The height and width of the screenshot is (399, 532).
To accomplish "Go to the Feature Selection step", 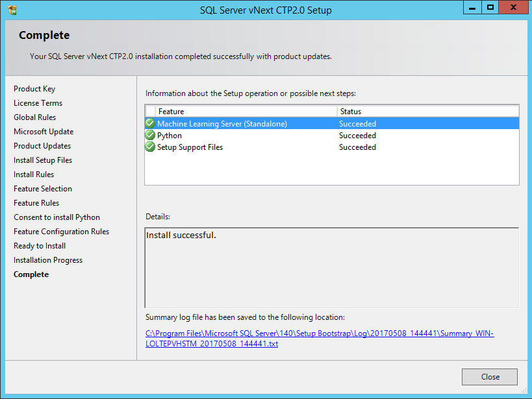I will click(43, 189).
